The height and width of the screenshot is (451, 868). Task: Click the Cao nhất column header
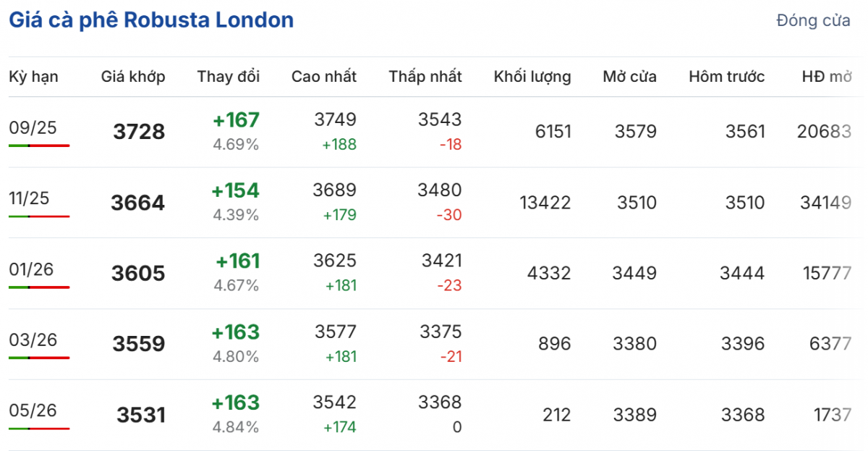pyautogui.click(x=324, y=77)
